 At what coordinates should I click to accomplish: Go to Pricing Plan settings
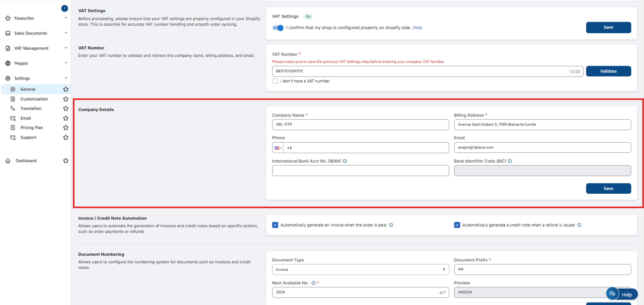click(x=32, y=128)
